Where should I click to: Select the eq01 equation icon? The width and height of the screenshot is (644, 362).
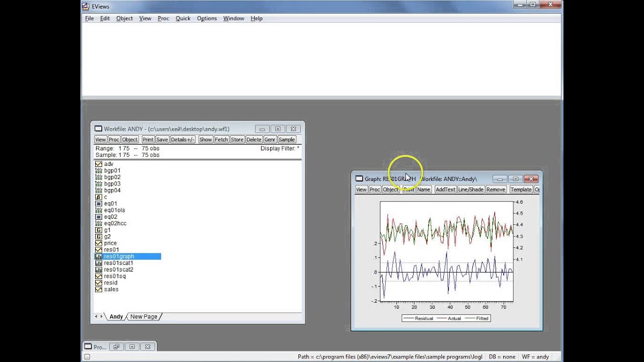point(99,204)
